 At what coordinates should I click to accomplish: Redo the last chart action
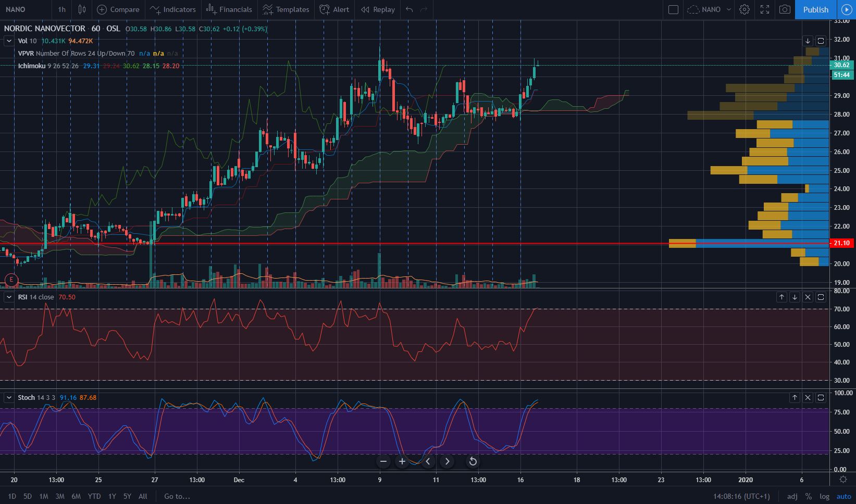(424, 9)
